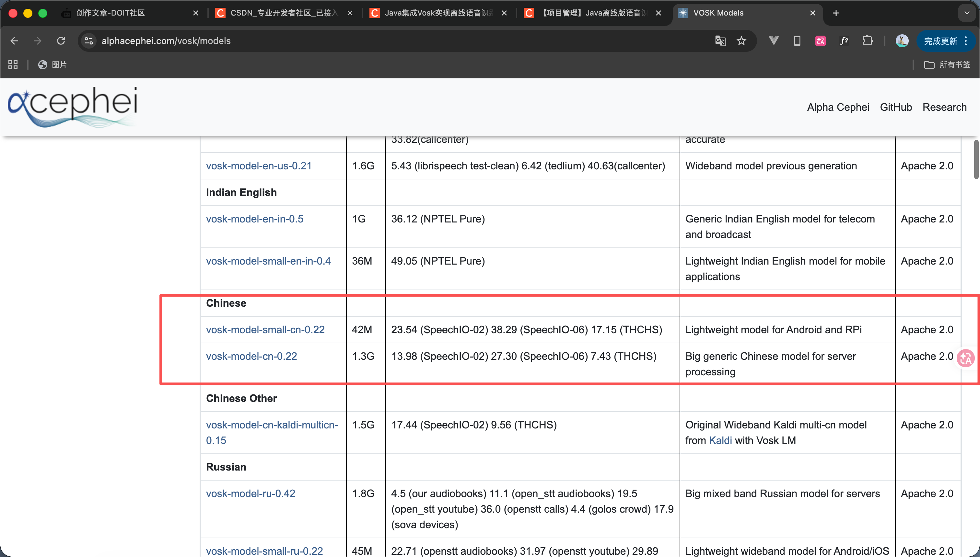Click the page vertical scrollbar thumb
The height and width of the screenshot is (557, 980).
pos(976,160)
